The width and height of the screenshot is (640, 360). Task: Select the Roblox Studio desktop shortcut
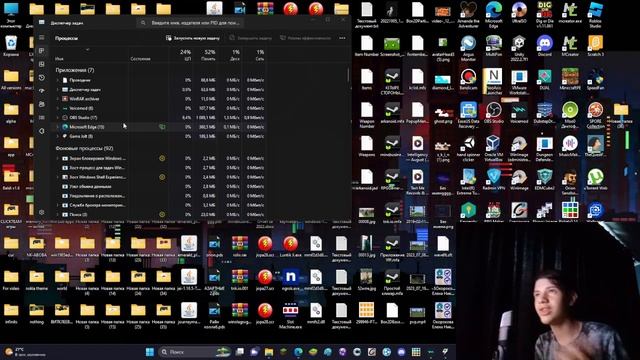click(595, 14)
